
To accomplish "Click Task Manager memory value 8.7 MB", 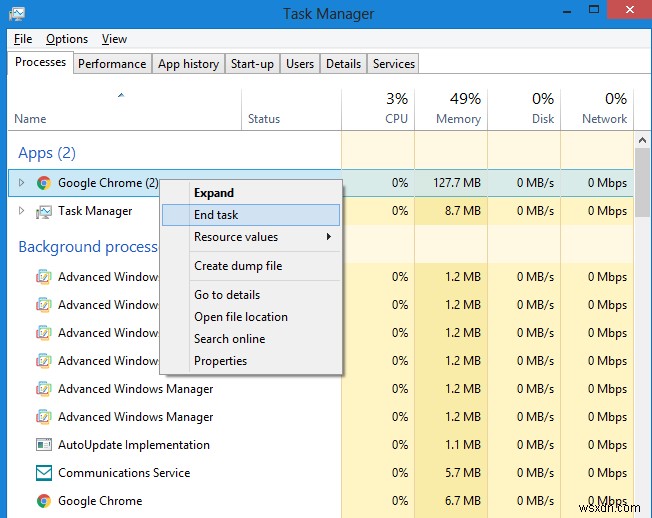I will click(x=462, y=211).
